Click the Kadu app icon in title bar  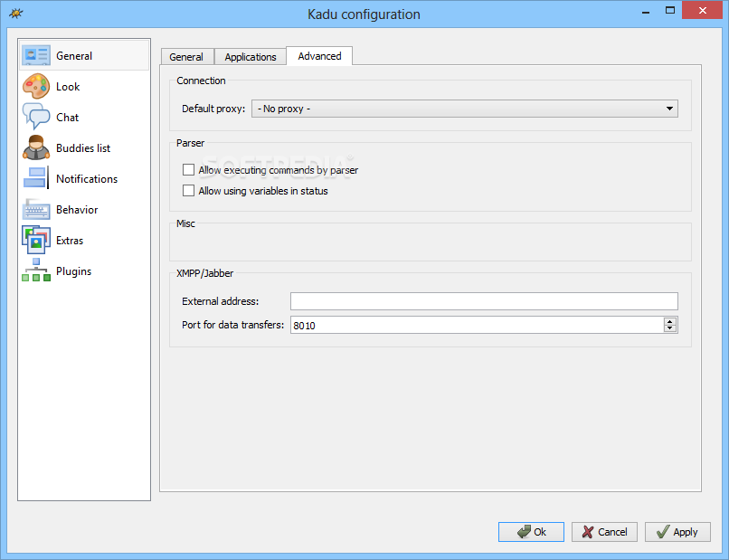15,14
